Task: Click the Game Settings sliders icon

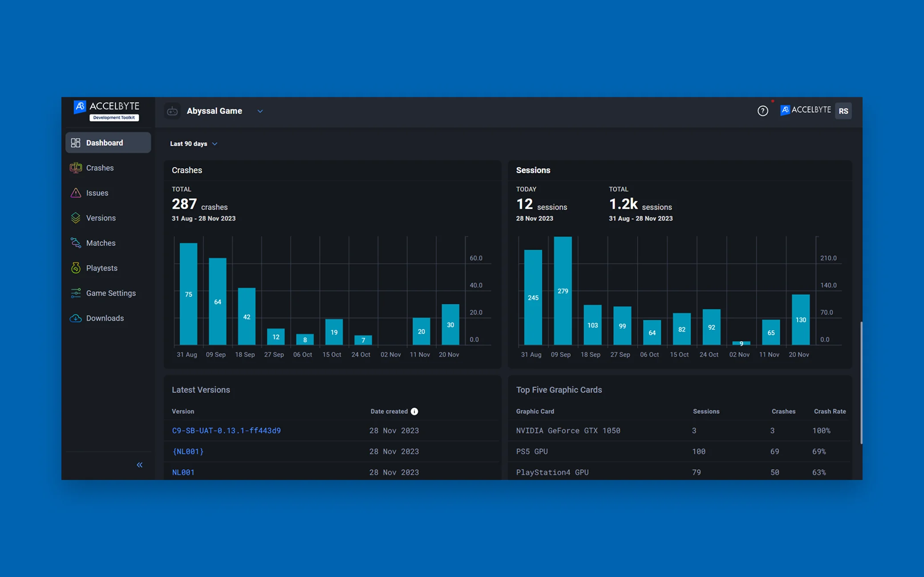Action: pos(76,293)
